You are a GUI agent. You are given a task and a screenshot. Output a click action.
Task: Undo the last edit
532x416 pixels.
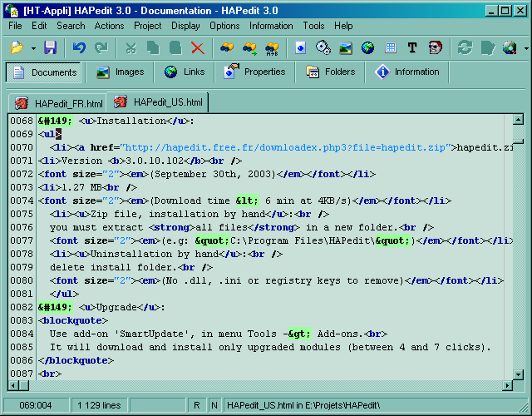[79, 48]
